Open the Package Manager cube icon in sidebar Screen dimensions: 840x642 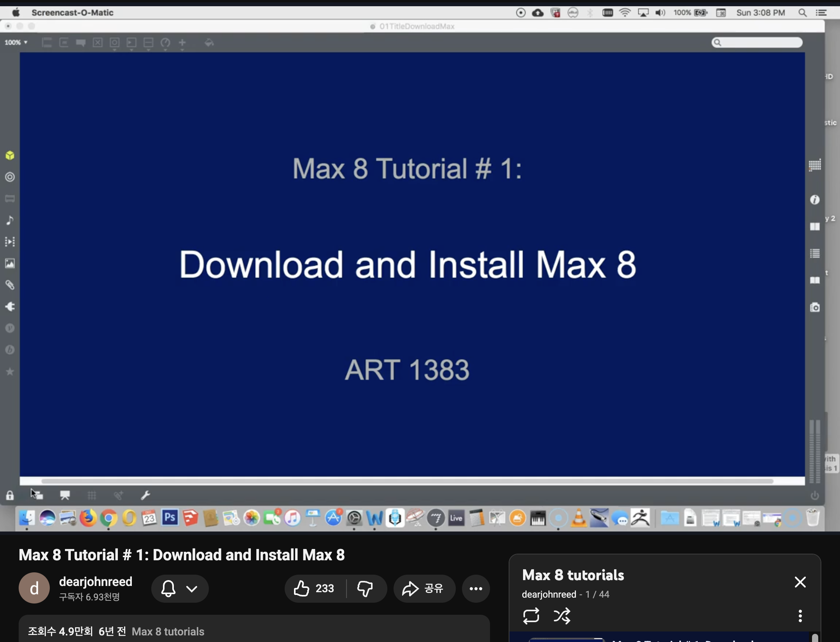pos(10,155)
